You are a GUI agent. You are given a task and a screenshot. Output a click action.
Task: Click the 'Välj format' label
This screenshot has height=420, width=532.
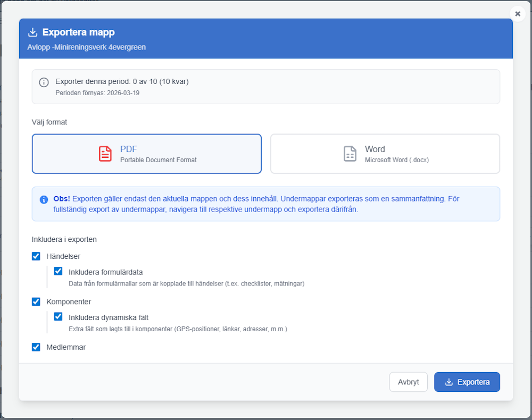pyautogui.click(x=49, y=122)
